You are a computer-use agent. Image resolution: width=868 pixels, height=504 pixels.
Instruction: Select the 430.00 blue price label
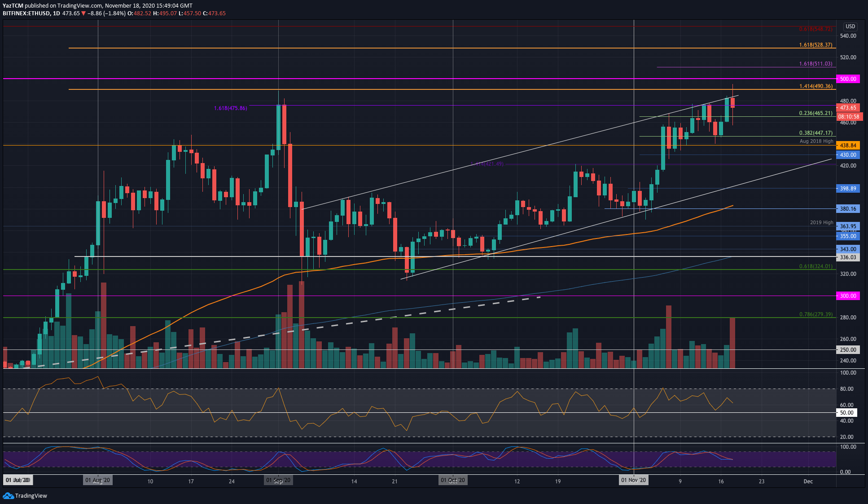(848, 155)
